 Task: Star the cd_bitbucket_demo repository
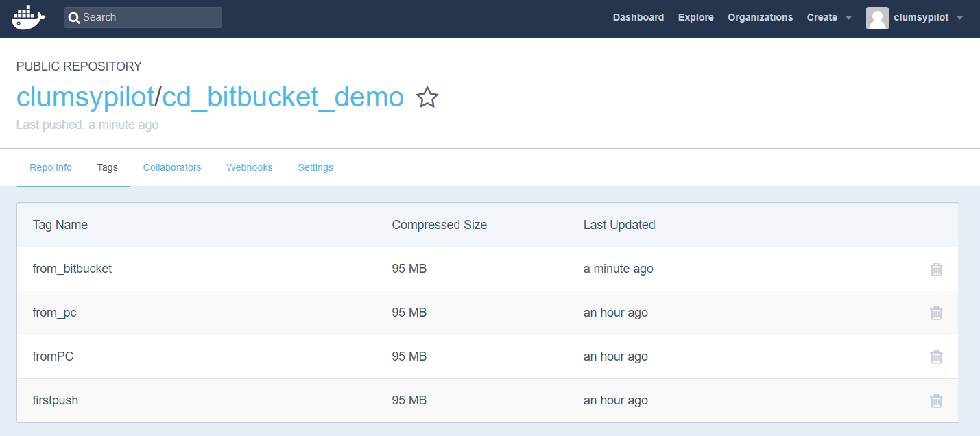coord(427,98)
